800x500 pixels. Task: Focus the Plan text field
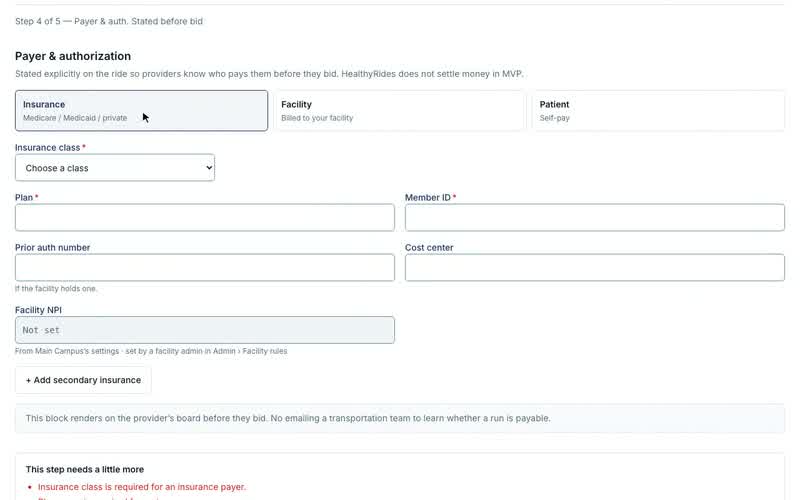(x=205, y=217)
